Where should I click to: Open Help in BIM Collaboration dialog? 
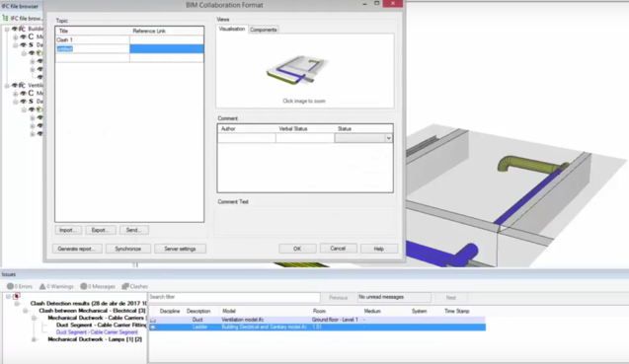379,249
